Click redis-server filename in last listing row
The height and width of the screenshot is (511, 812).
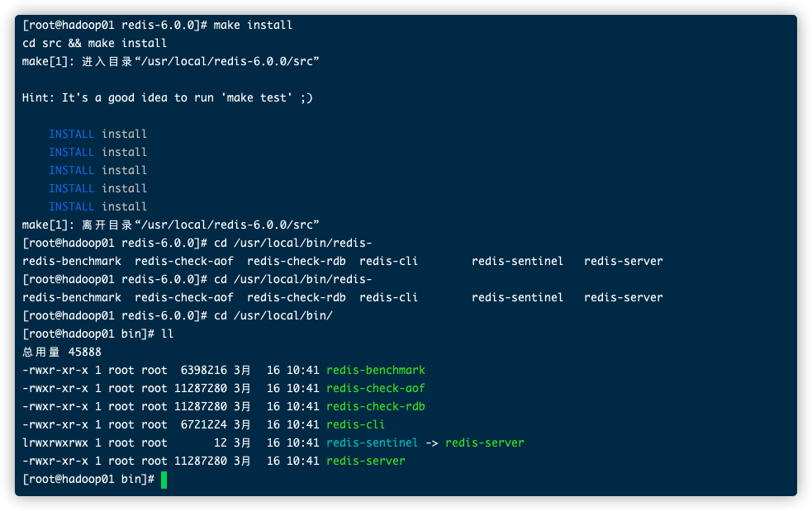pyautogui.click(x=366, y=461)
